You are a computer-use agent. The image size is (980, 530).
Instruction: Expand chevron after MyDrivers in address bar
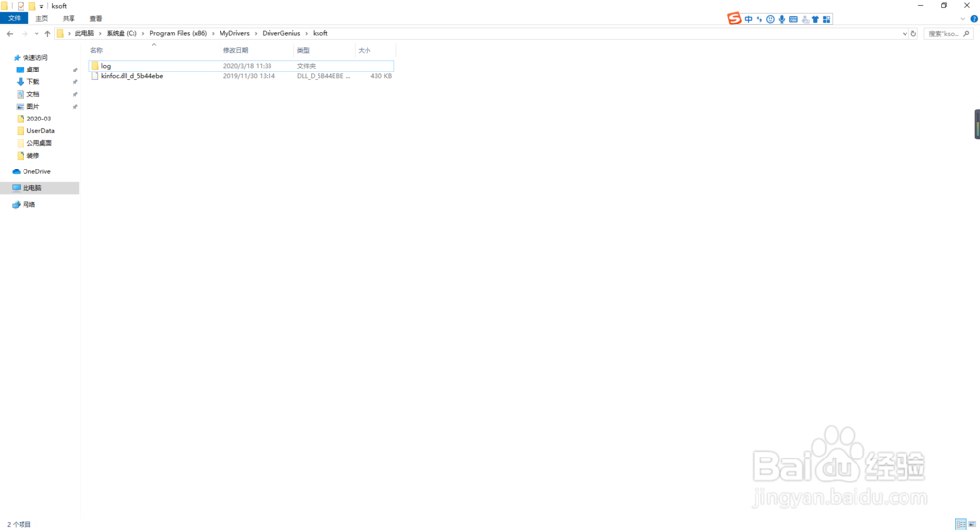[256, 33]
